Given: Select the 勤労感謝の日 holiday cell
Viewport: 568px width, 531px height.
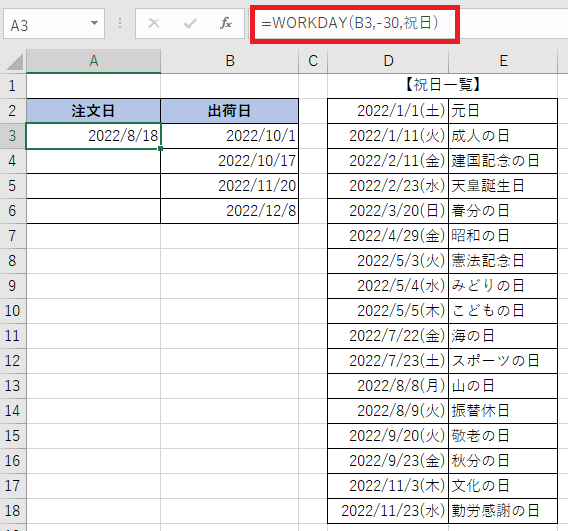Looking at the screenshot, I should coord(503,511).
